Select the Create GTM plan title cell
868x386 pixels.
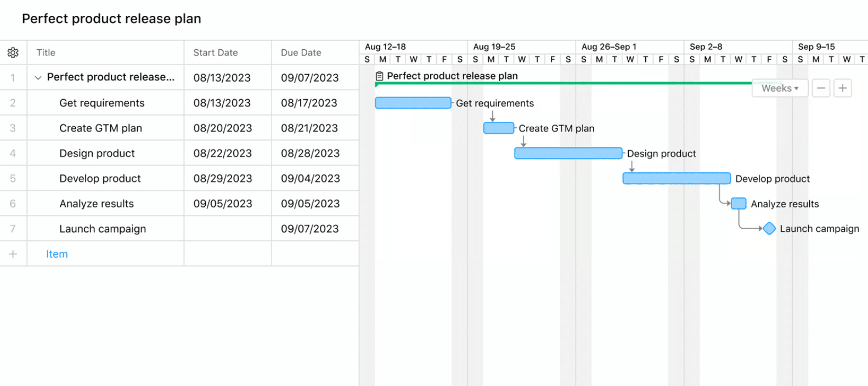click(106, 128)
